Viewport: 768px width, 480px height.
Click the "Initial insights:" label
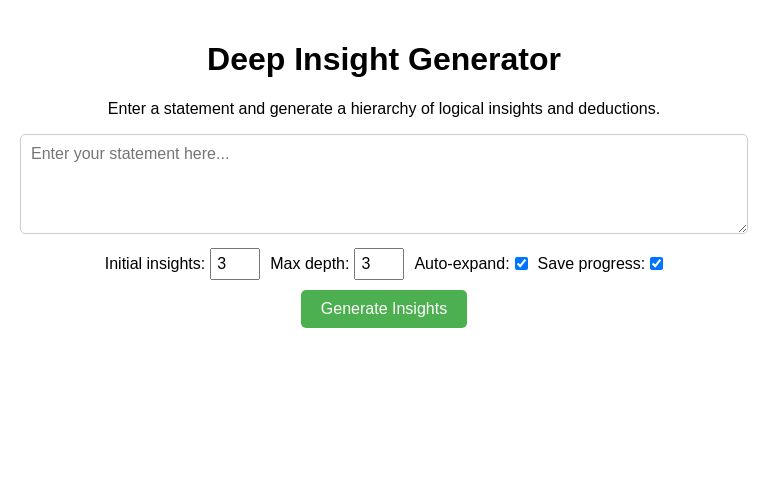[155, 264]
